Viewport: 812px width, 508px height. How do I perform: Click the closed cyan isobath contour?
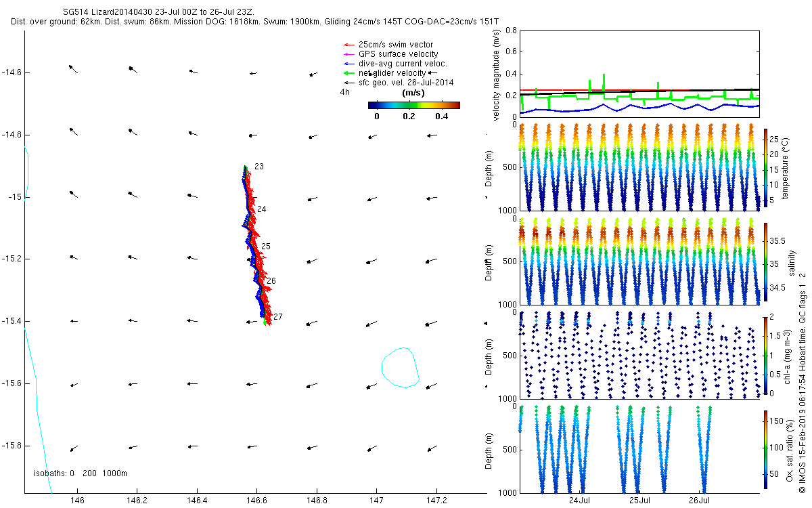pos(401,368)
